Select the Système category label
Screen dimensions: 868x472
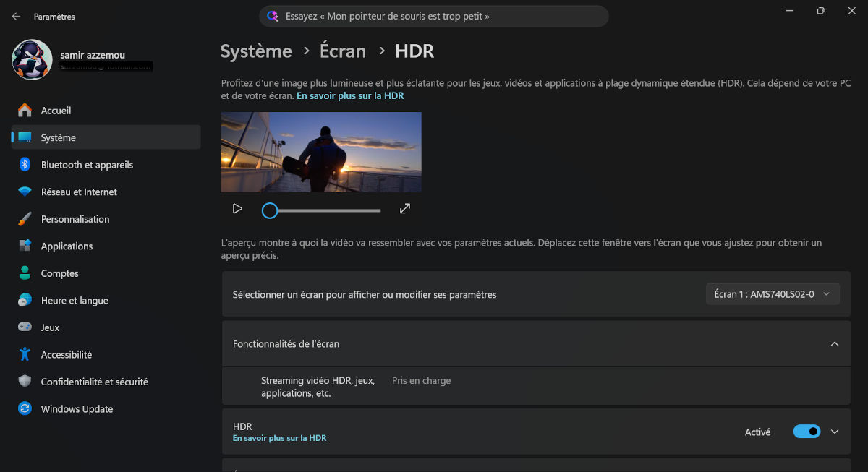pos(59,137)
